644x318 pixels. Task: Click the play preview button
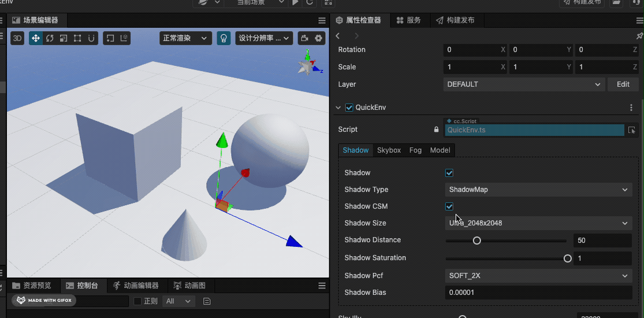coord(295,2)
